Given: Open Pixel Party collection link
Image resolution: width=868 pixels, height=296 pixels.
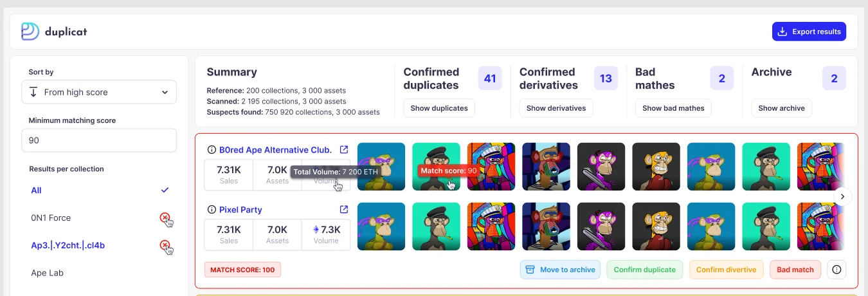Looking at the screenshot, I should 240,210.
